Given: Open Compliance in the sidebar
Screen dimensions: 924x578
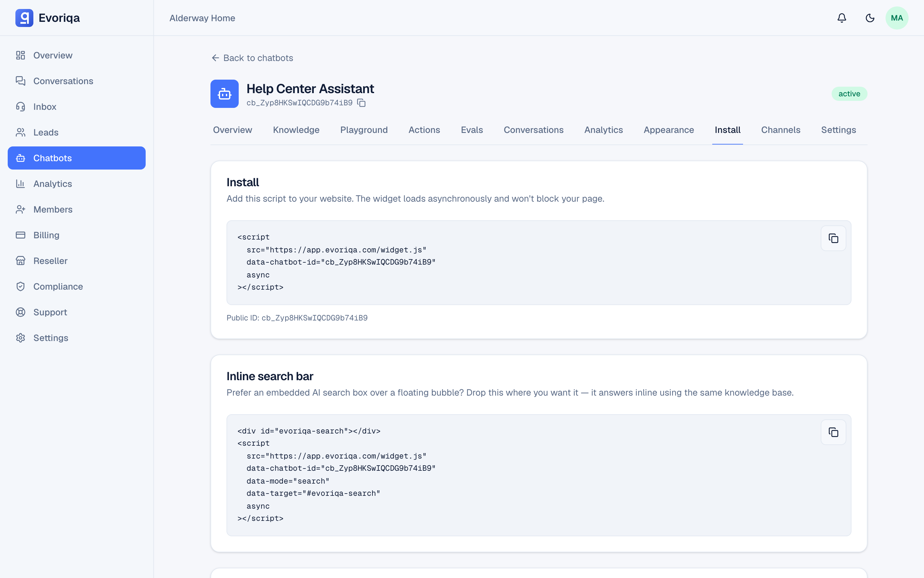Looking at the screenshot, I should click(x=76, y=286).
